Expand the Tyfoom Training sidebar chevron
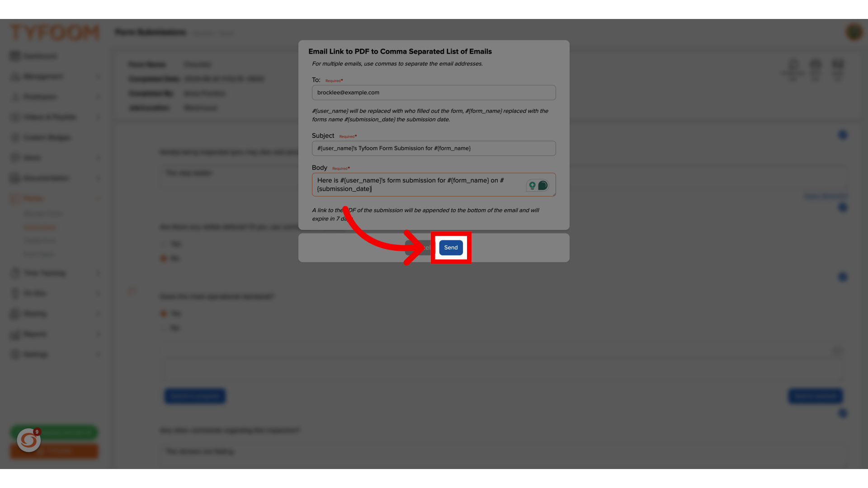This screenshot has width=868, height=488. [x=99, y=273]
